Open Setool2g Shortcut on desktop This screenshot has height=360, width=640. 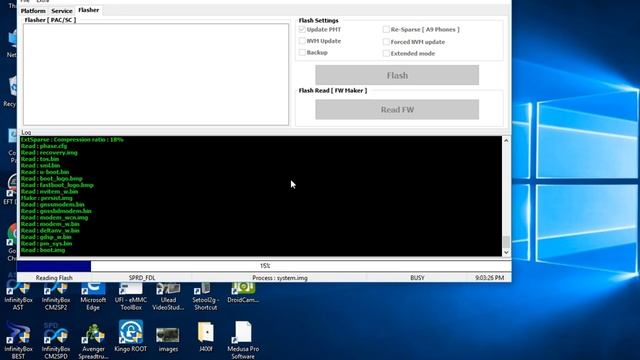point(206,297)
